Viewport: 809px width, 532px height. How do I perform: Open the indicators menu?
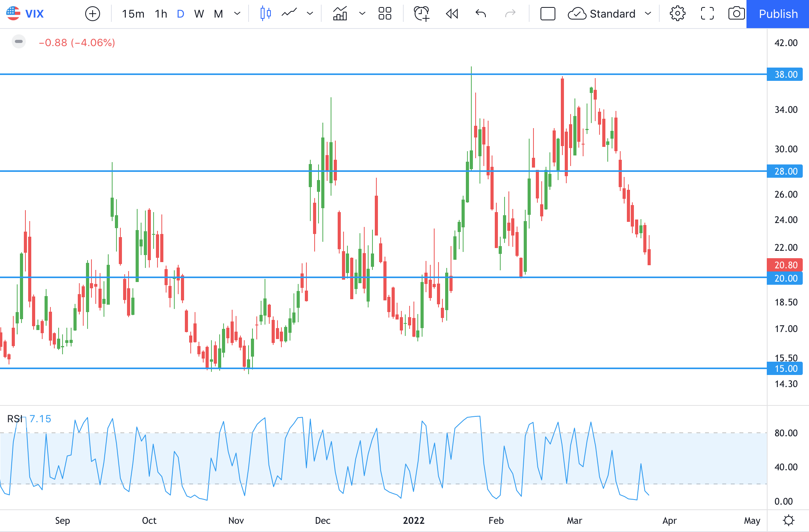340,14
